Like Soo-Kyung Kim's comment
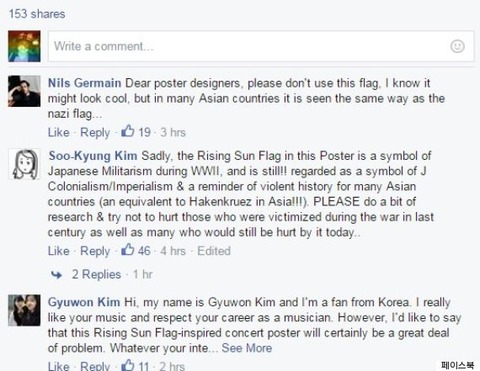Screen dimensions: 480x371 [59, 251]
